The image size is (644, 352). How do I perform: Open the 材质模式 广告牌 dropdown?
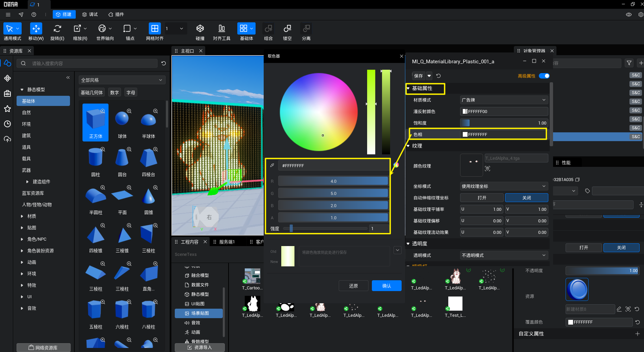[x=504, y=100]
